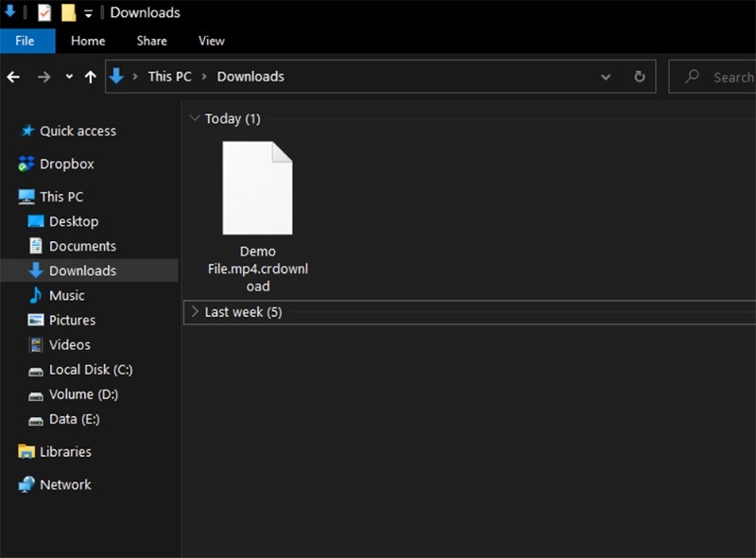This screenshot has height=558, width=756.
Task: Click the Documents page icon
Action: click(36, 246)
